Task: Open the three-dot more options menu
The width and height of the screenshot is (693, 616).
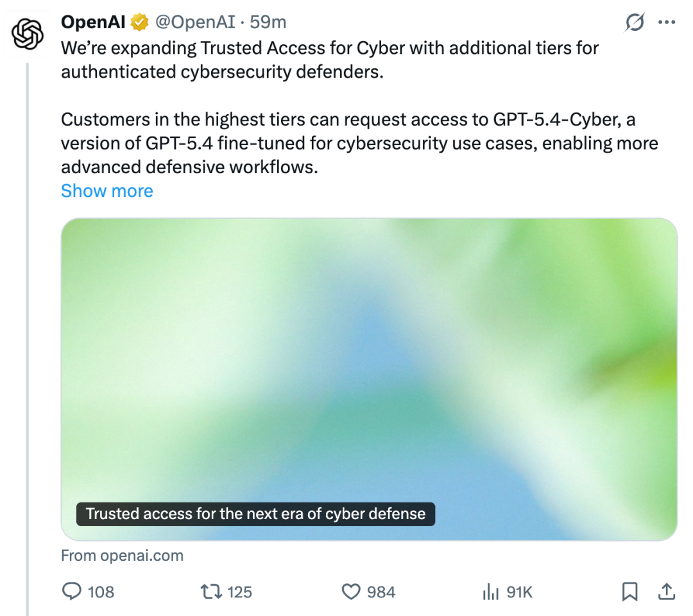Action: [667, 22]
